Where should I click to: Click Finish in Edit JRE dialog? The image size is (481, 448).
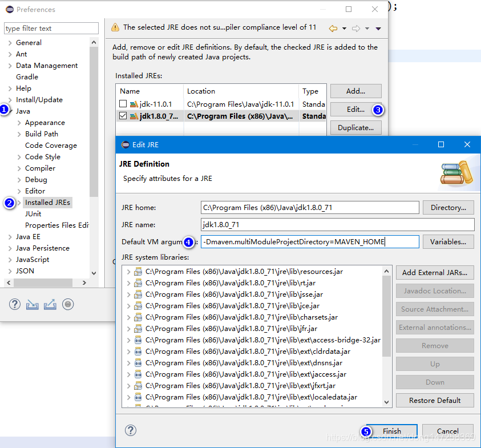point(392,431)
